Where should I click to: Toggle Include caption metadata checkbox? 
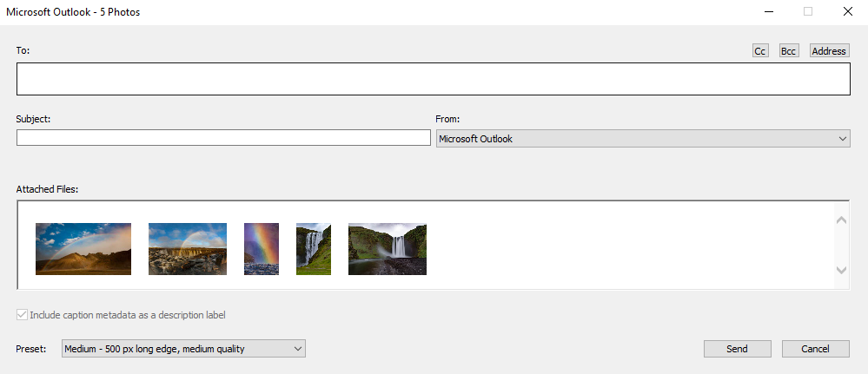pos(22,315)
